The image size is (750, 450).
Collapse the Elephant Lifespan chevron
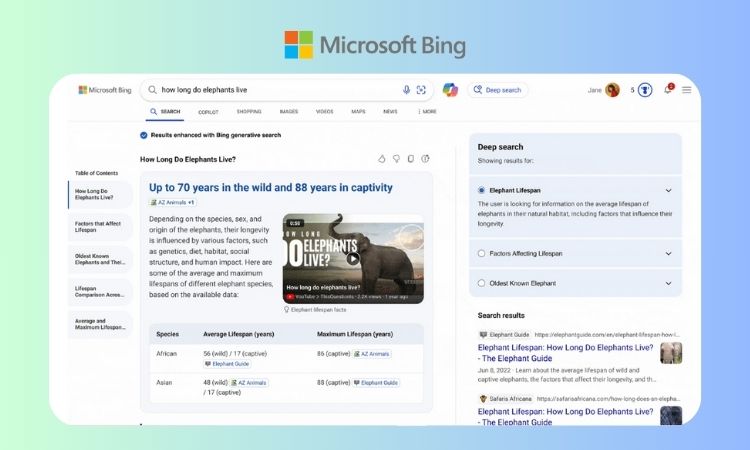click(x=668, y=190)
